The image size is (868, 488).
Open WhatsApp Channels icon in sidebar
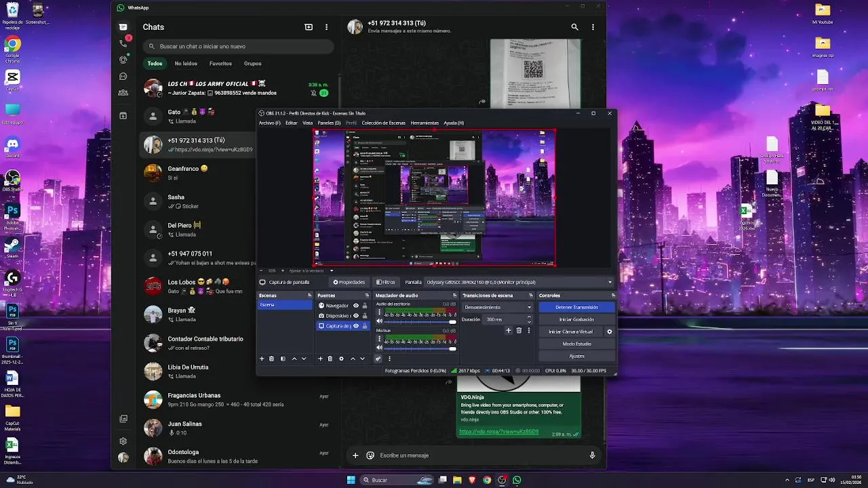(123, 76)
